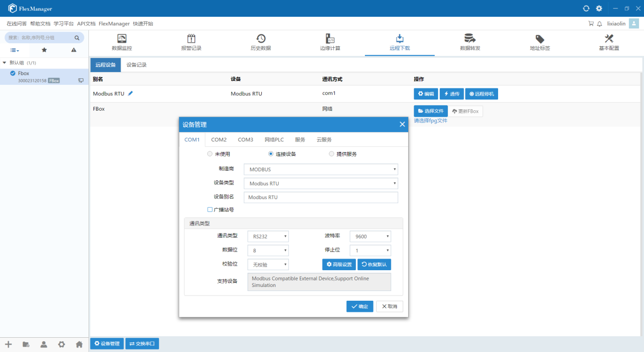
Task: Open the 数据转发 data forwarding icon
Action: (470, 39)
